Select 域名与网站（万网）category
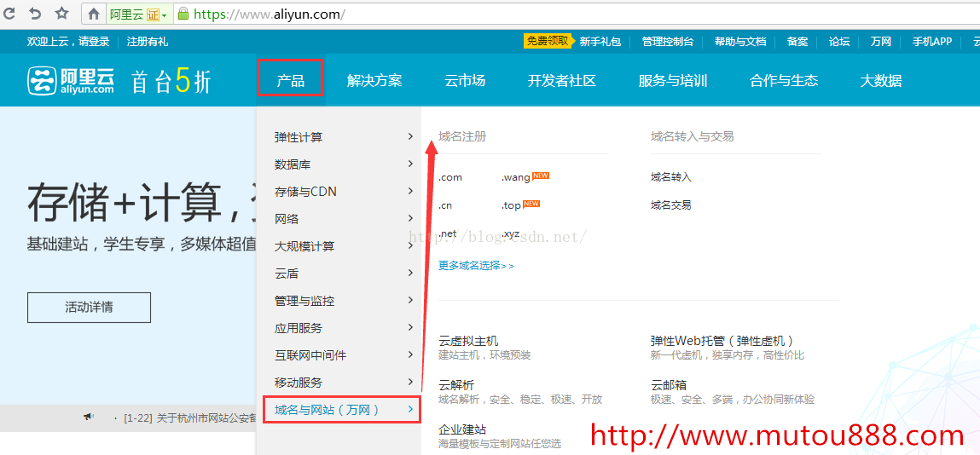Viewport: 980px width, 455px height. (341, 410)
